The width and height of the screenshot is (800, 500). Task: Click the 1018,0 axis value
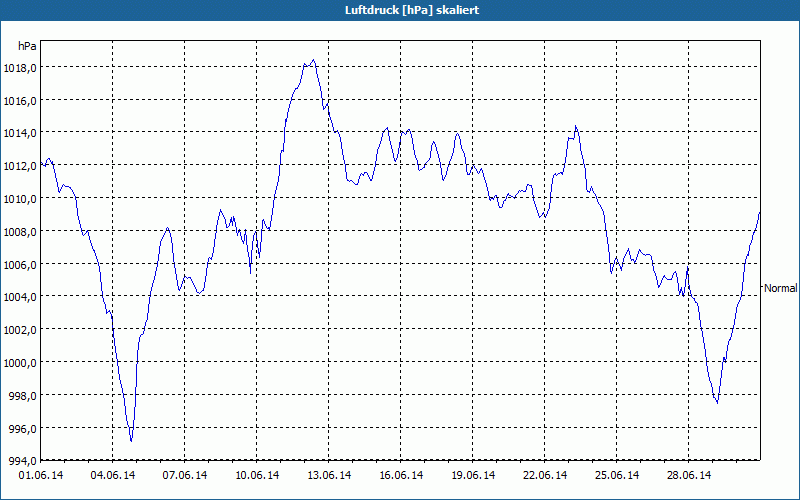coord(20,68)
